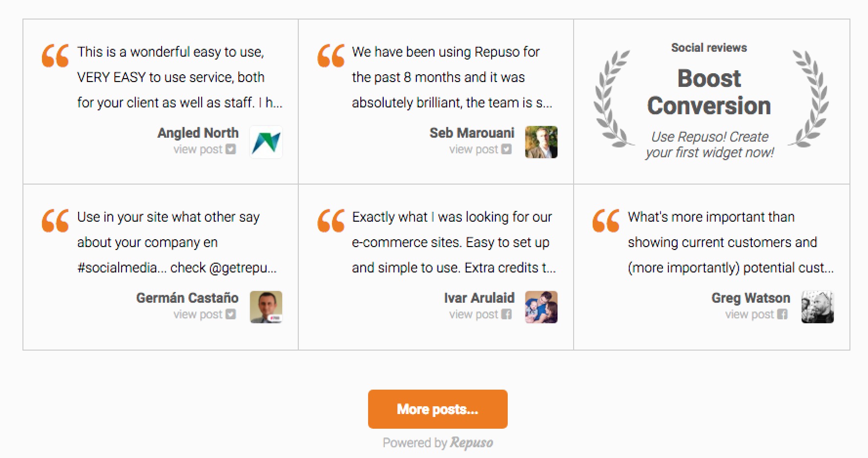Click Twitter icon under Seb Marouani
Image resolution: width=868 pixels, height=458 pixels.
[x=507, y=149]
